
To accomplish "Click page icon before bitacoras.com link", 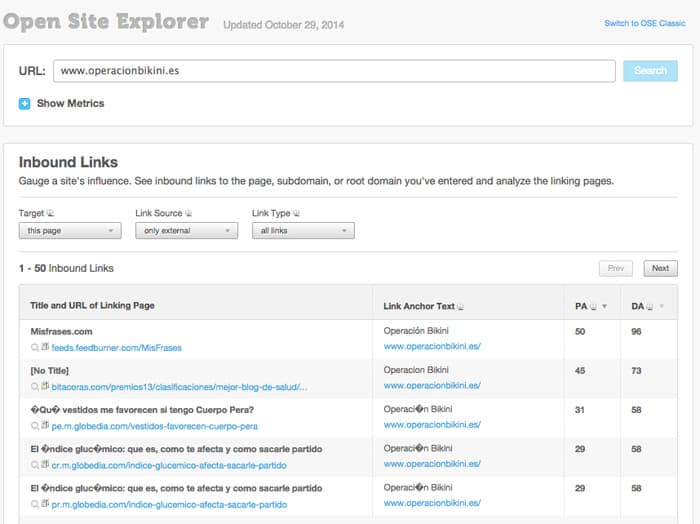I will (45, 386).
